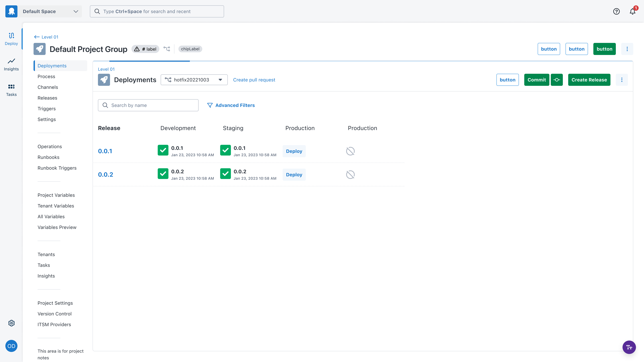
Task: Click the green check for Staging 0.0.2
Action: 225,174
